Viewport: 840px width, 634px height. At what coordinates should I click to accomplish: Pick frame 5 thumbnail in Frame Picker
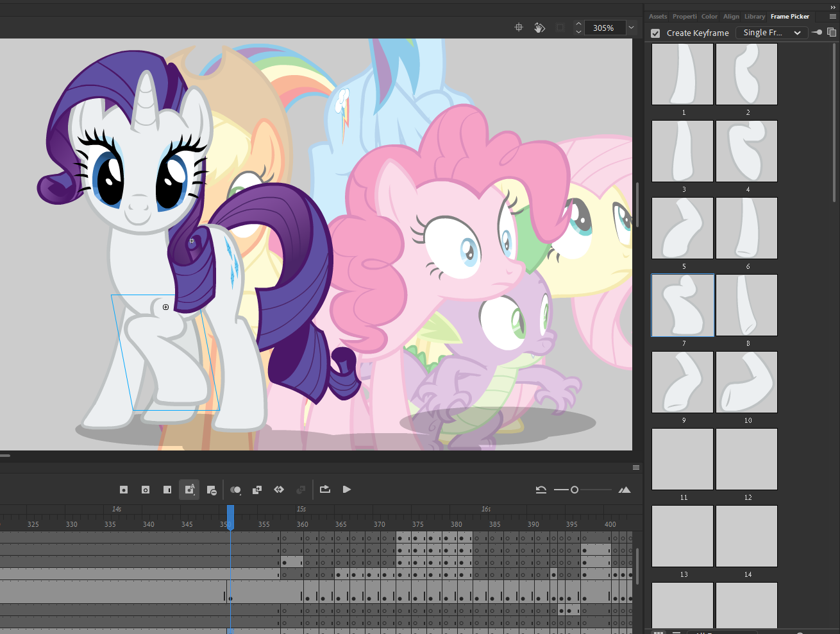pos(683,228)
